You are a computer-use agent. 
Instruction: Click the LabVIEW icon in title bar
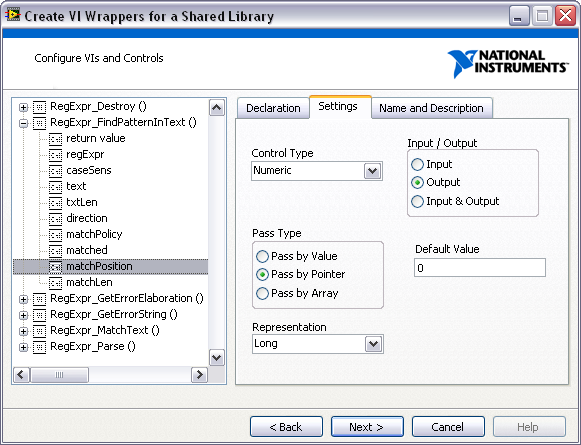click(x=13, y=15)
